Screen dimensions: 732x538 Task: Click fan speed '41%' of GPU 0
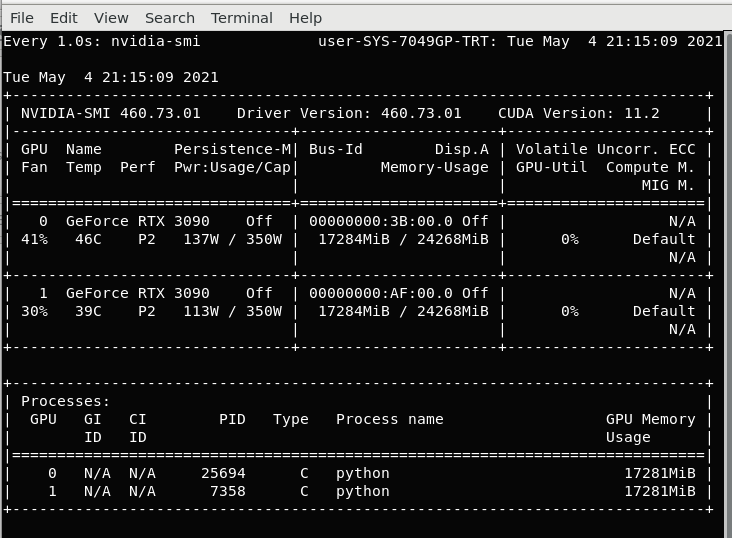35,240
